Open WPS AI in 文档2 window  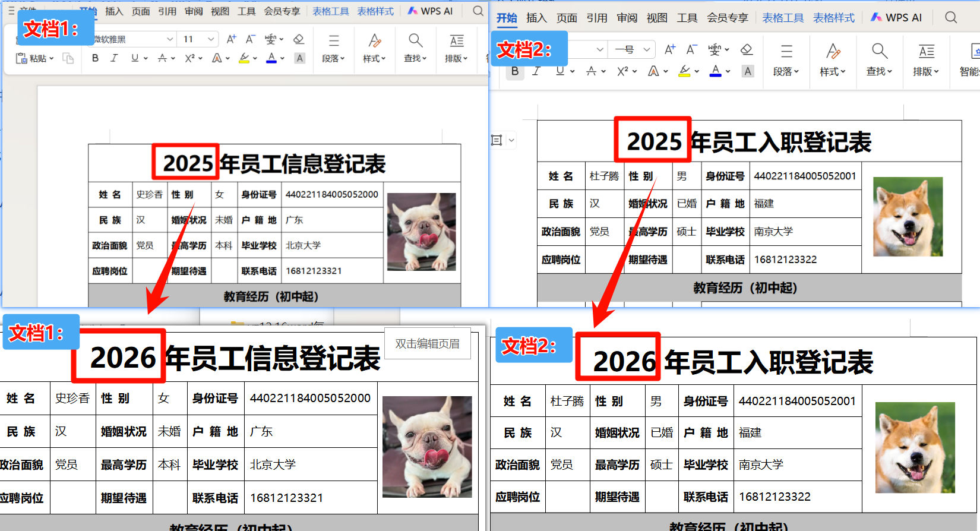pos(896,18)
